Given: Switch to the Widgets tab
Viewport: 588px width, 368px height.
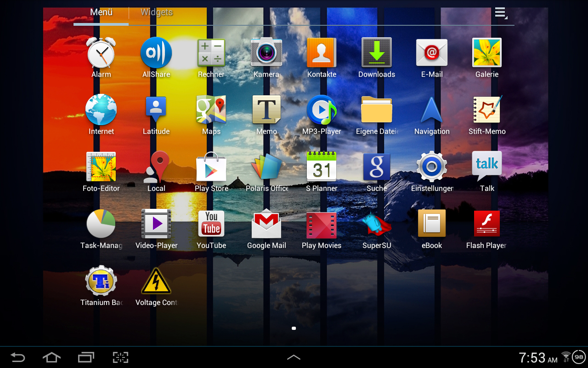Looking at the screenshot, I should click(x=157, y=12).
